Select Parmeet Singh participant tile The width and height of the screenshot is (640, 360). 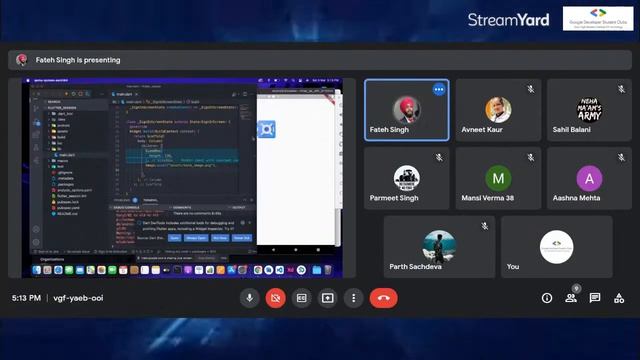click(x=407, y=178)
